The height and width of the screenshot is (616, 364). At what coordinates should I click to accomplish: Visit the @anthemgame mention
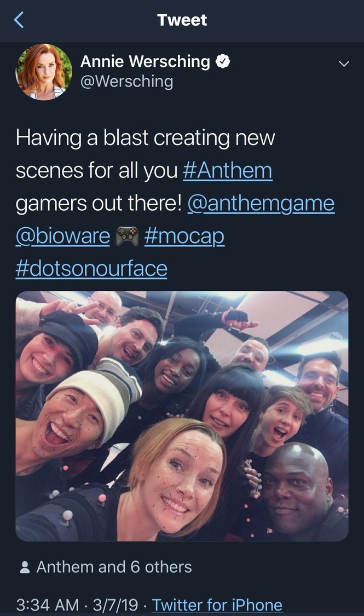[261, 204]
